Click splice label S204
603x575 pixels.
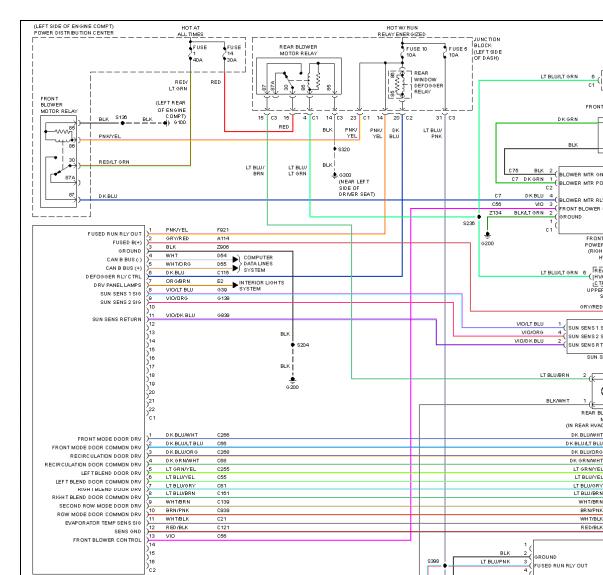pyautogui.click(x=303, y=345)
